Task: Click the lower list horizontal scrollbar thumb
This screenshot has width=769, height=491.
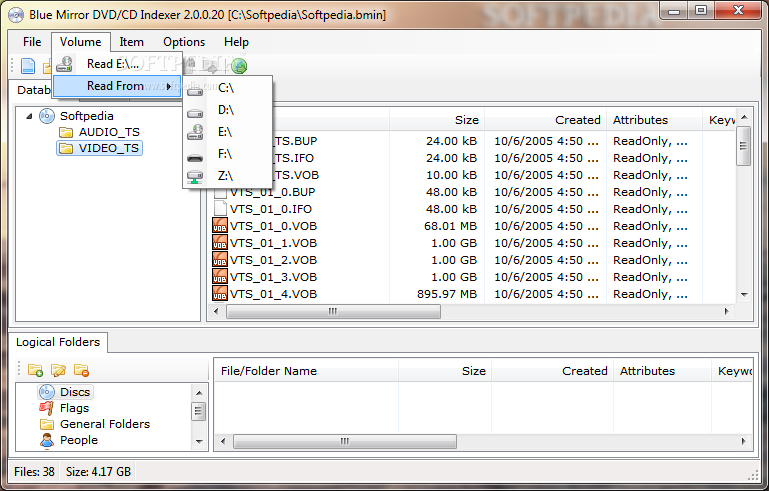Action: pos(345,441)
